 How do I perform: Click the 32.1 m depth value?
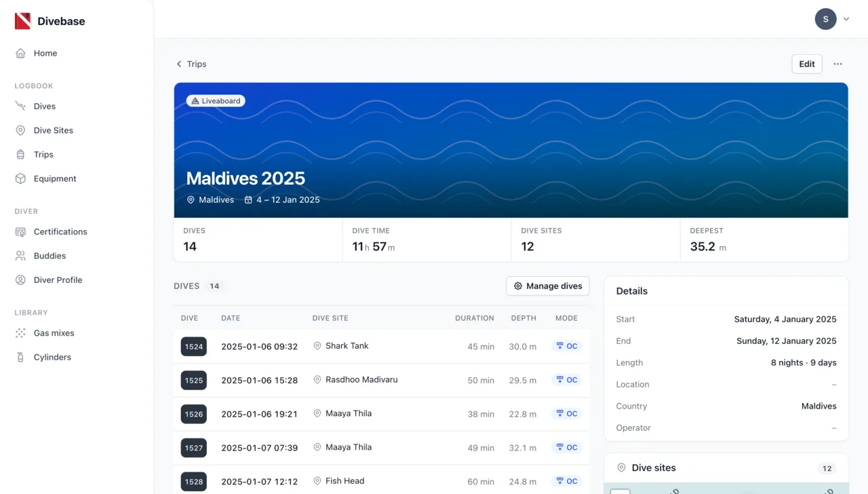(523, 448)
